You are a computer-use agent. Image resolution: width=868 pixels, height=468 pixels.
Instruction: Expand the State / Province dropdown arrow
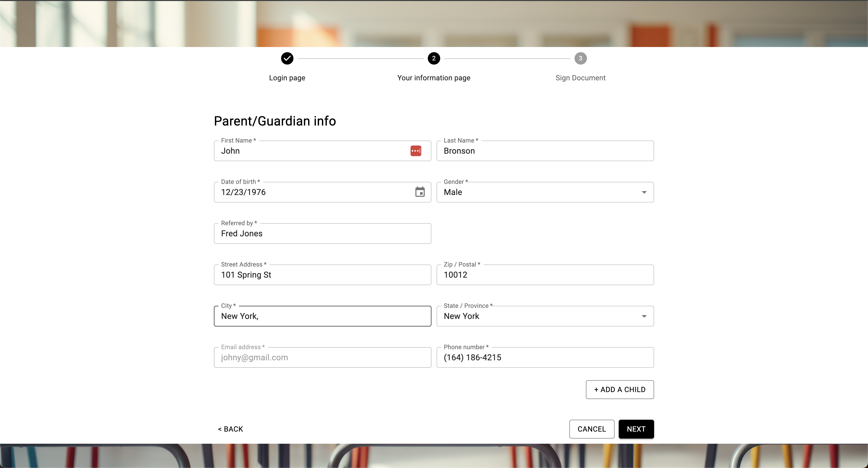pyautogui.click(x=644, y=316)
